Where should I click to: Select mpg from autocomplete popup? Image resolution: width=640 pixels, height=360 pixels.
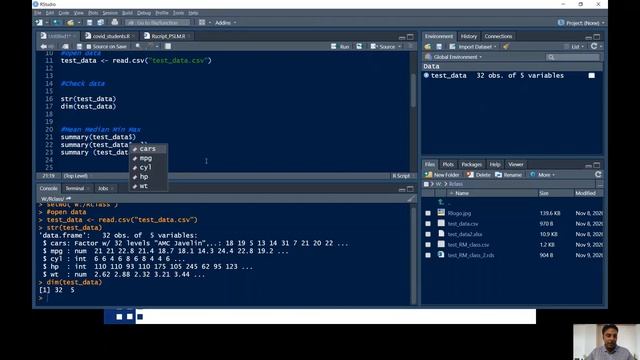click(148, 158)
